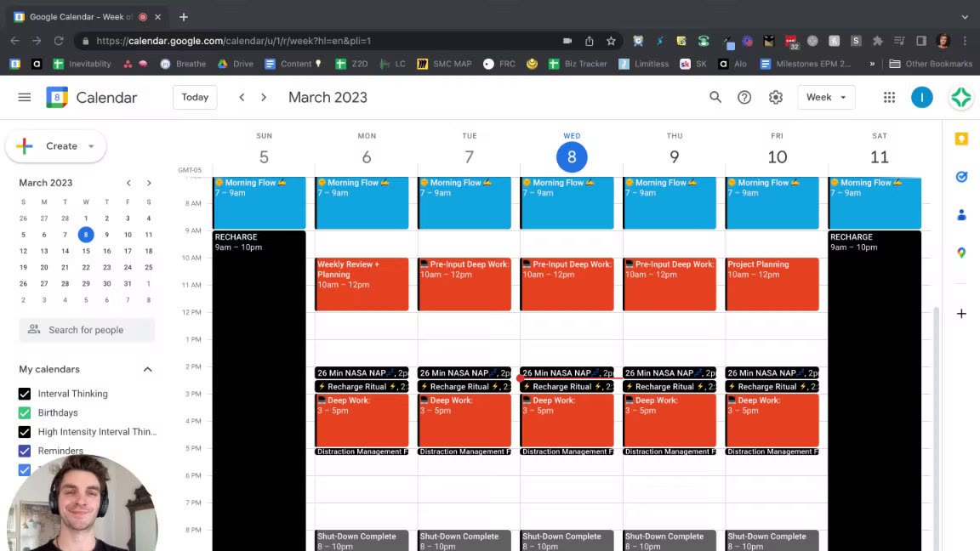This screenshot has height=551, width=980.
Task: Show next month in mini calendar
Action: 149,183
